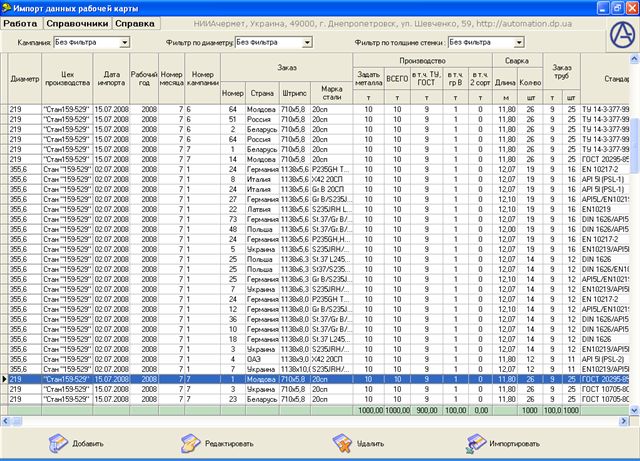Expand the Фильтр по диаметру dropdown
Image resolution: width=640 pixels, height=461 pixels.
[307, 42]
